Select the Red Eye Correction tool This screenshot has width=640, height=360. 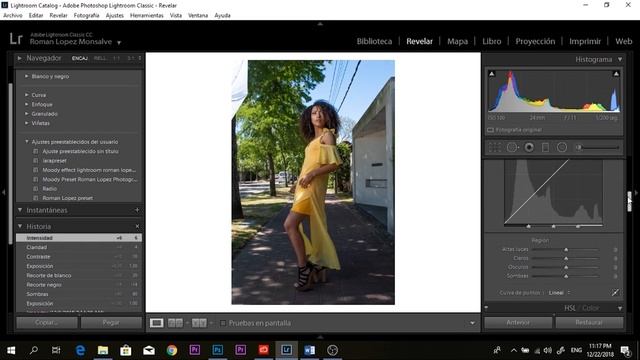click(x=529, y=147)
